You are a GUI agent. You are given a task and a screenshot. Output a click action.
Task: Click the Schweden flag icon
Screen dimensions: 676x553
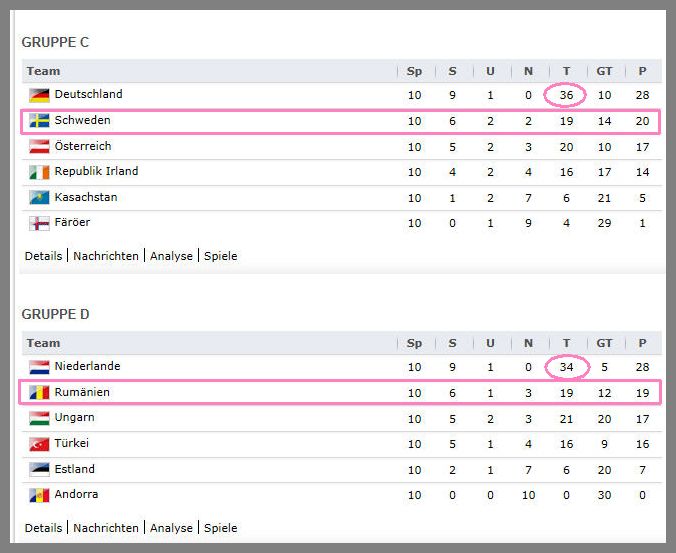(39, 121)
